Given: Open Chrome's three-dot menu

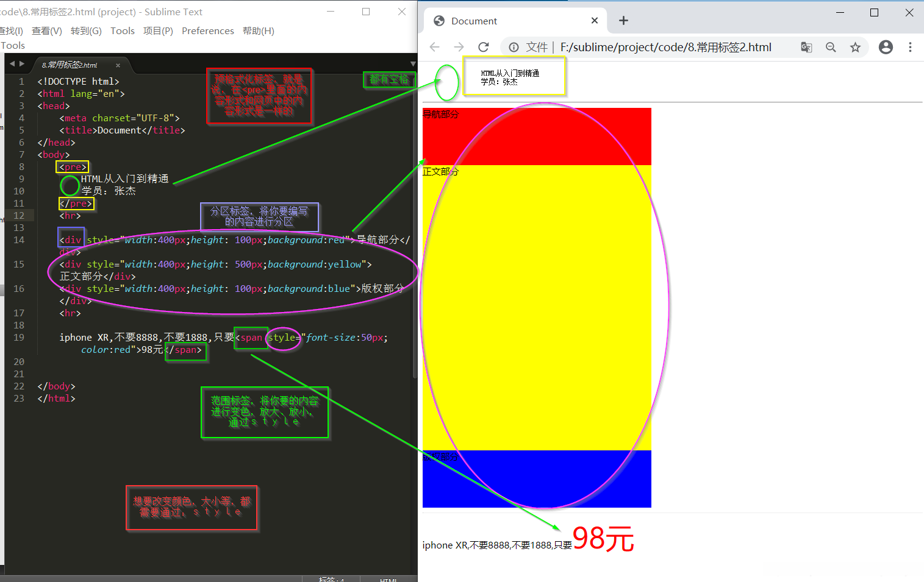Looking at the screenshot, I should 910,47.
